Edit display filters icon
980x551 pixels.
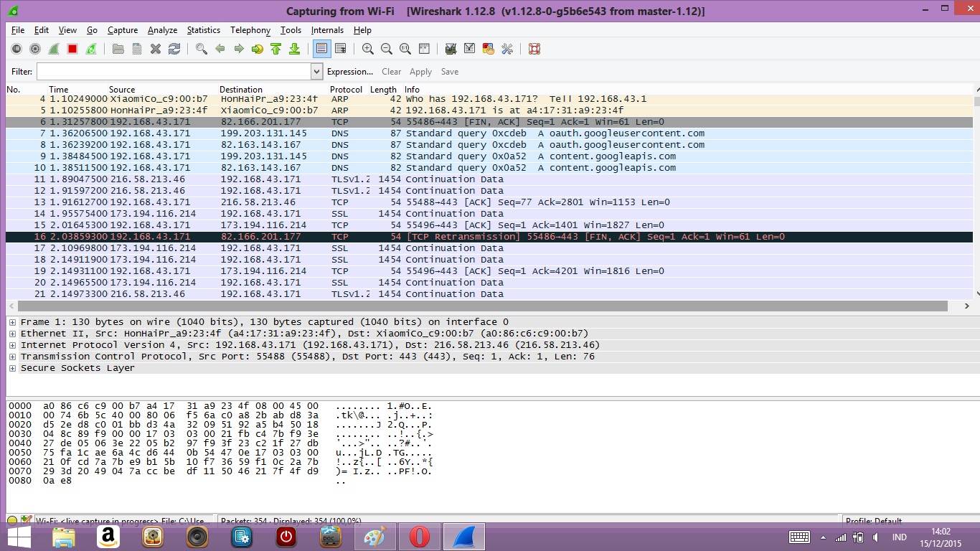[x=470, y=49]
